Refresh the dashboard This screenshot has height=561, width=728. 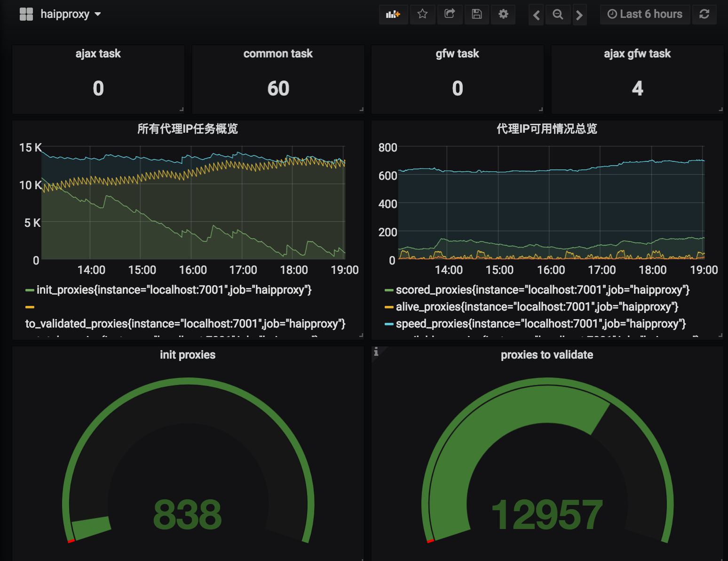tap(704, 14)
